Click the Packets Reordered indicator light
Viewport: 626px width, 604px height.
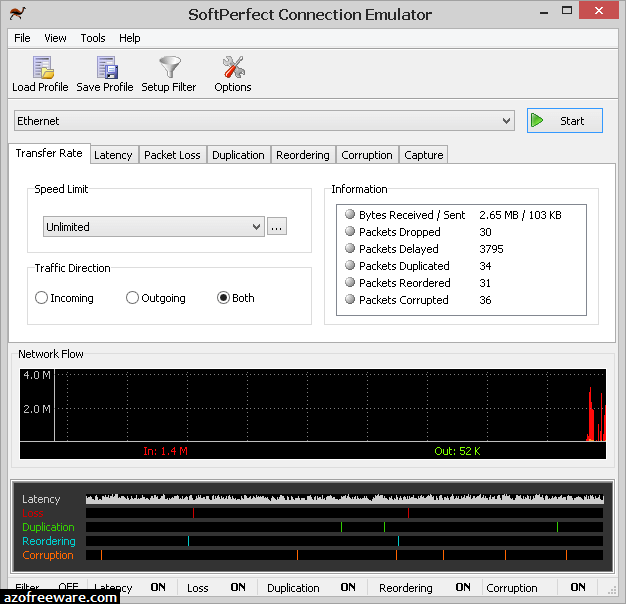pyautogui.click(x=350, y=282)
